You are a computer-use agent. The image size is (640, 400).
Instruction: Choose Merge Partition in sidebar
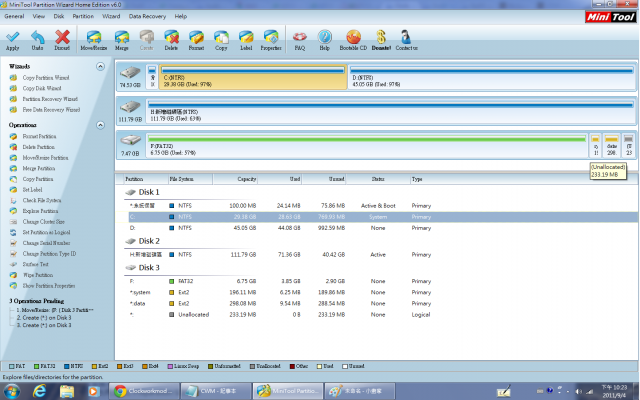[38, 168]
